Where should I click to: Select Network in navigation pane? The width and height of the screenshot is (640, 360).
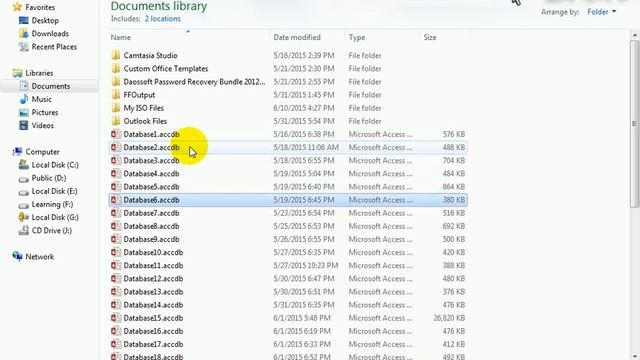click(x=40, y=257)
